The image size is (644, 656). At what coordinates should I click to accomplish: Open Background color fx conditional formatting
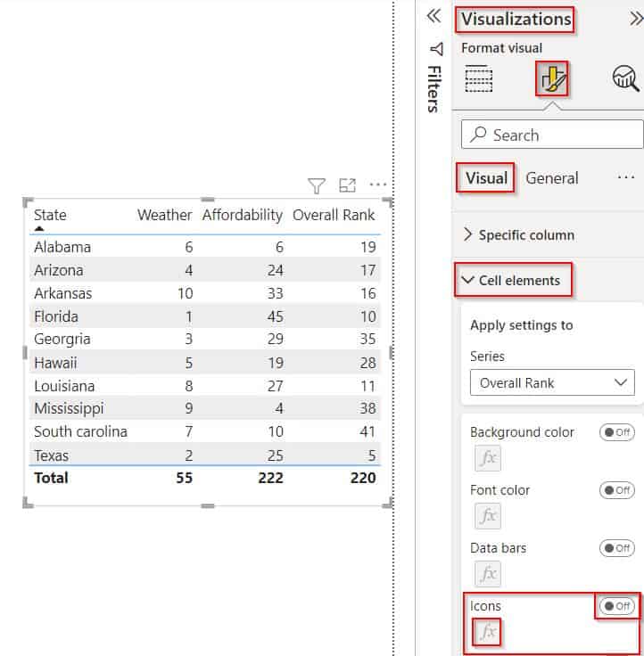tap(488, 458)
